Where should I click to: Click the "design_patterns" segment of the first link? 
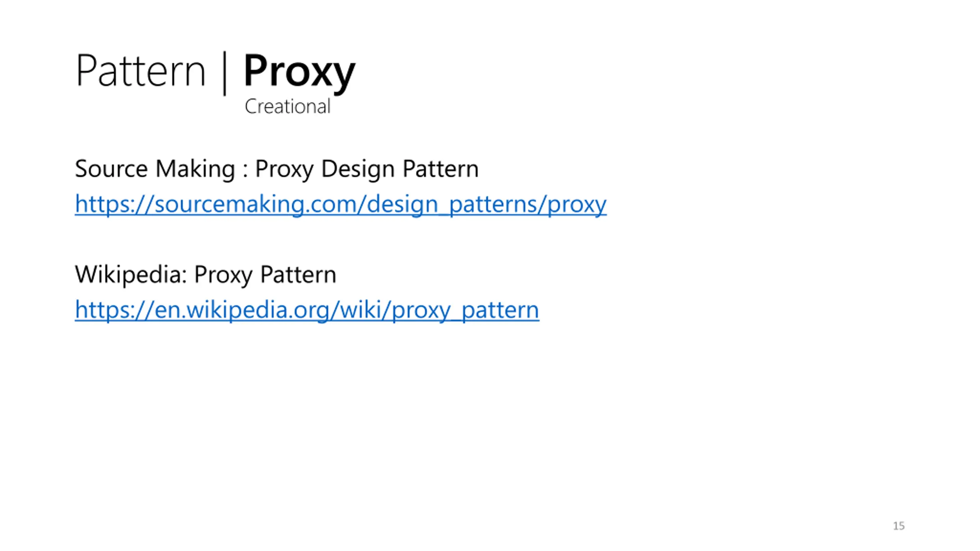tap(452, 204)
